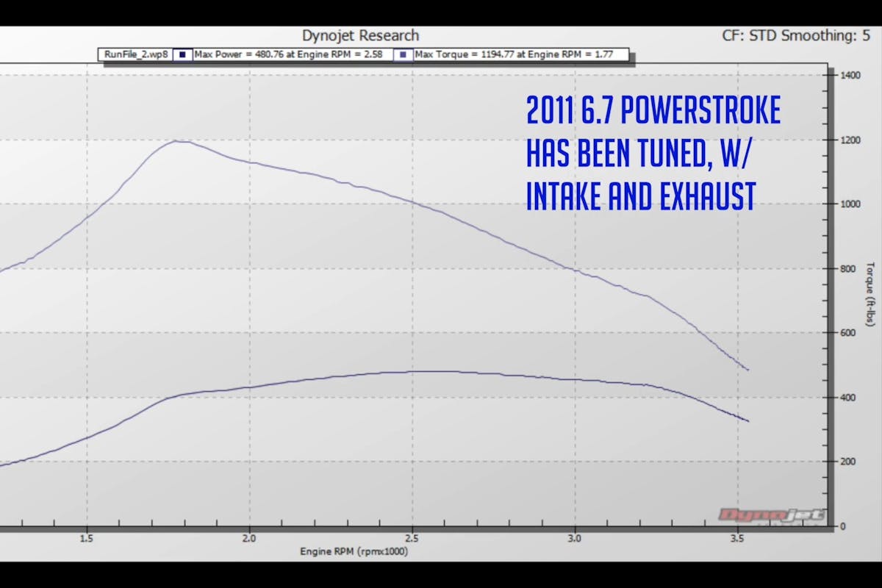
Task: Click the 2011 6.7 Powerstroke overlay text
Action: [x=653, y=112]
